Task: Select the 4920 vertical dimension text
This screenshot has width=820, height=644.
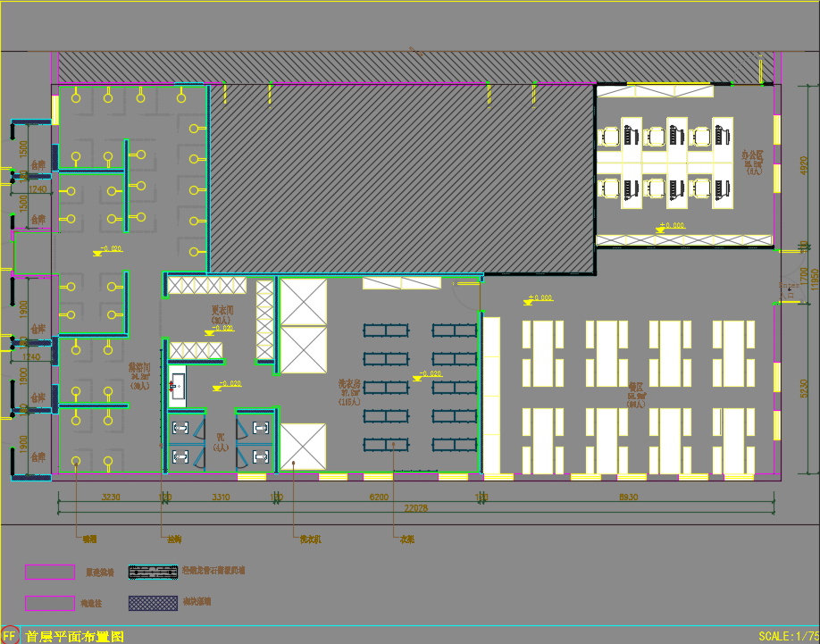Action: (x=802, y=167)
